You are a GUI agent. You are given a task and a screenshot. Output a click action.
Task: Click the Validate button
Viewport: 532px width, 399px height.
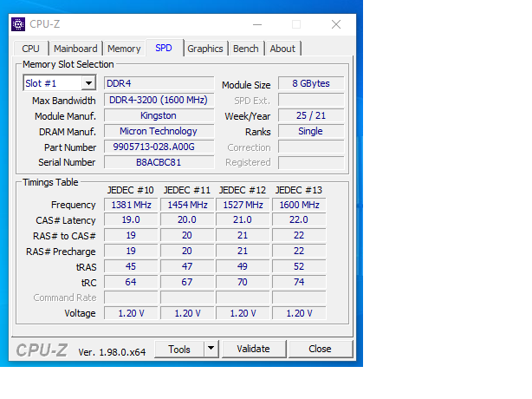pyautogui.click(x=254, y=349)
